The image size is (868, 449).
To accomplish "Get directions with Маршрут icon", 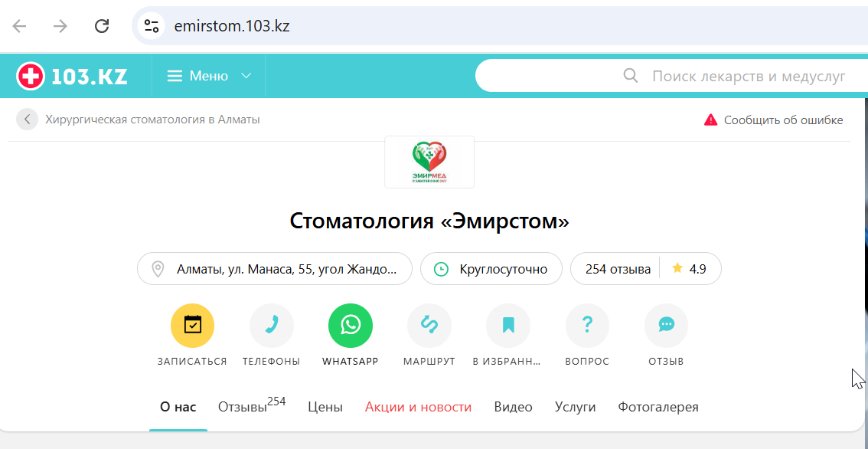I will (429, 326).
